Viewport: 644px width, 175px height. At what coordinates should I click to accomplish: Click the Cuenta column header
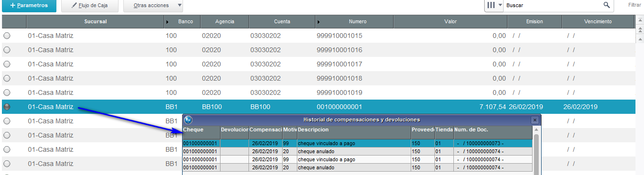pos(282,22)
